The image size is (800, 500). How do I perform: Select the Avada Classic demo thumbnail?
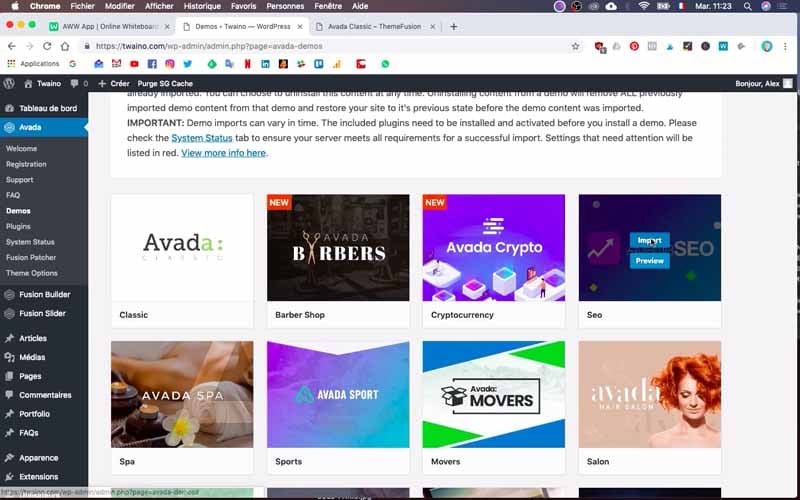[182, 247]
